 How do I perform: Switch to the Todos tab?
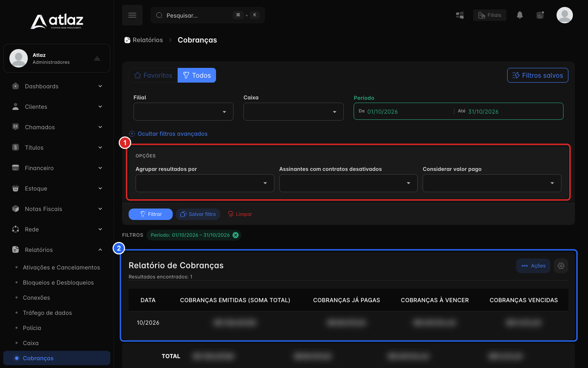click(197, 75)
